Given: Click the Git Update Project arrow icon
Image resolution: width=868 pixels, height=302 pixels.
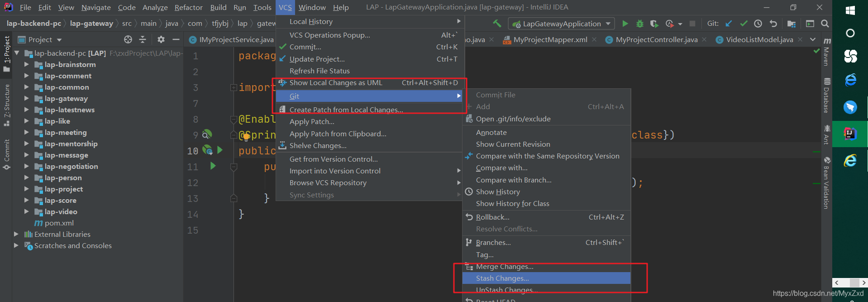Looking at the screenshot, I should click(729, 24).
